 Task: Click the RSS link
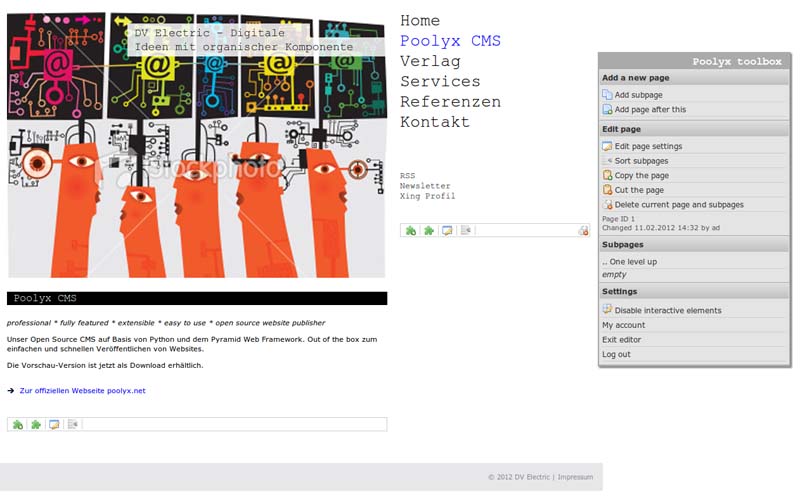click(408, 176)
